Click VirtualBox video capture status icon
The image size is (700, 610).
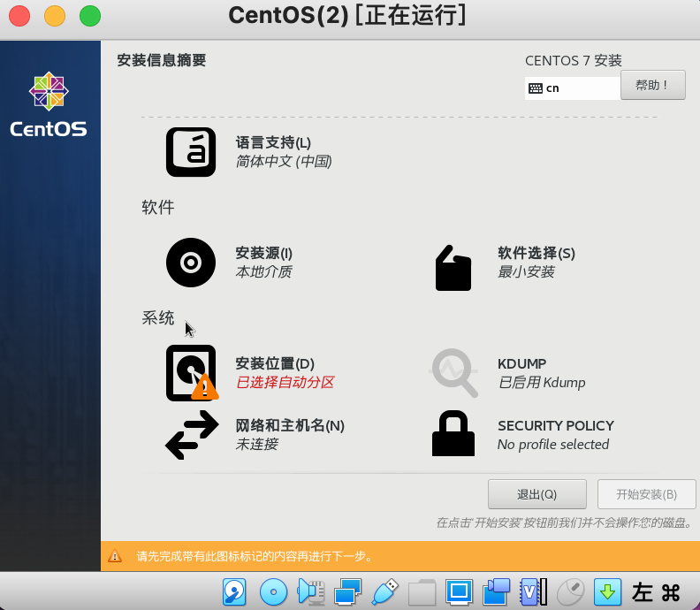point(497,592)
